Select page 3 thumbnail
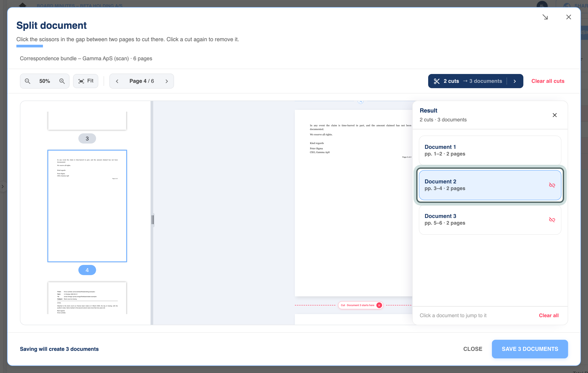 click(87, 121)
